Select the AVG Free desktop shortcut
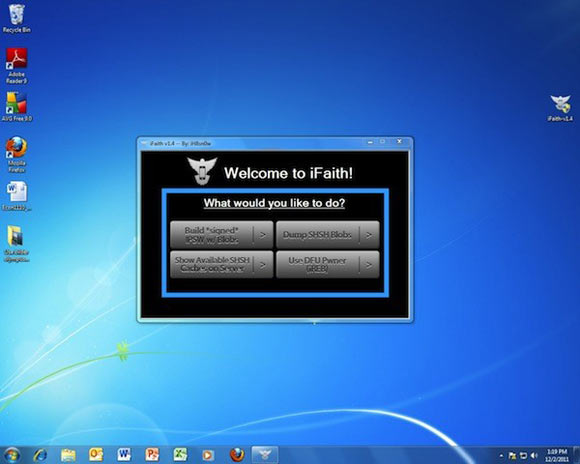 [x=17, y=107]
